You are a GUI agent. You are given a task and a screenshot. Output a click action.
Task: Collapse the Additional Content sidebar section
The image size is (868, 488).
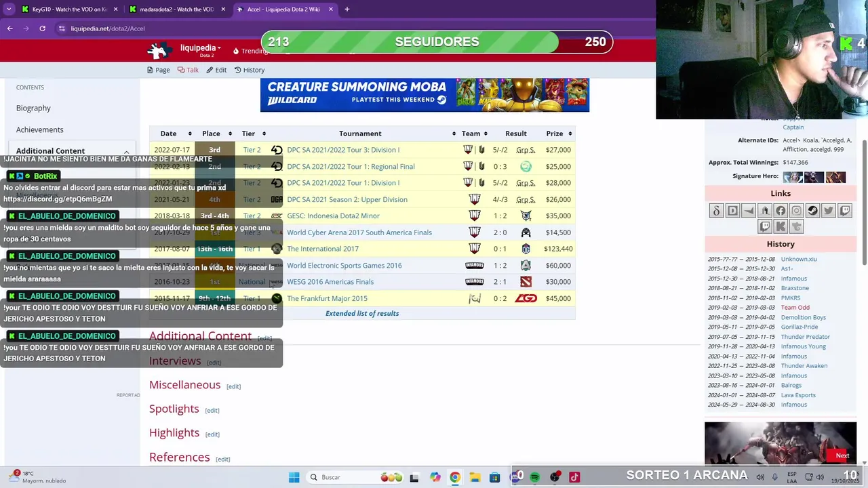tap(126, 151)
